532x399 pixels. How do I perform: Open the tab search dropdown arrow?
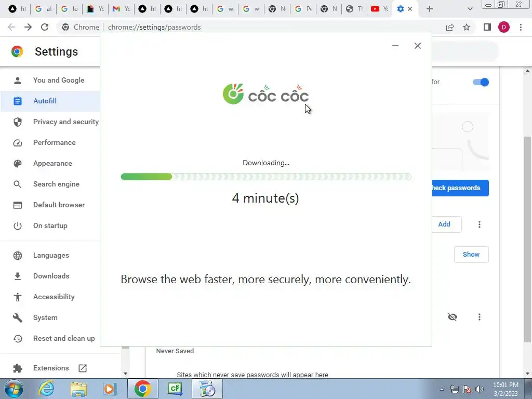pyautogui.click(x=470, y=9)
